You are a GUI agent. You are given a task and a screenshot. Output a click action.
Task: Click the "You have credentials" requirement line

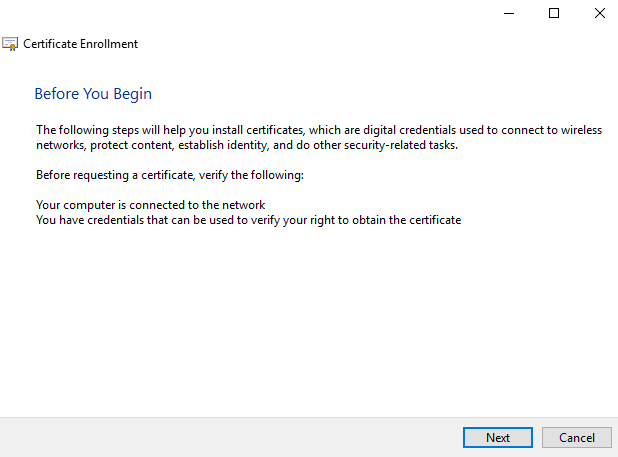coord(248,220)
